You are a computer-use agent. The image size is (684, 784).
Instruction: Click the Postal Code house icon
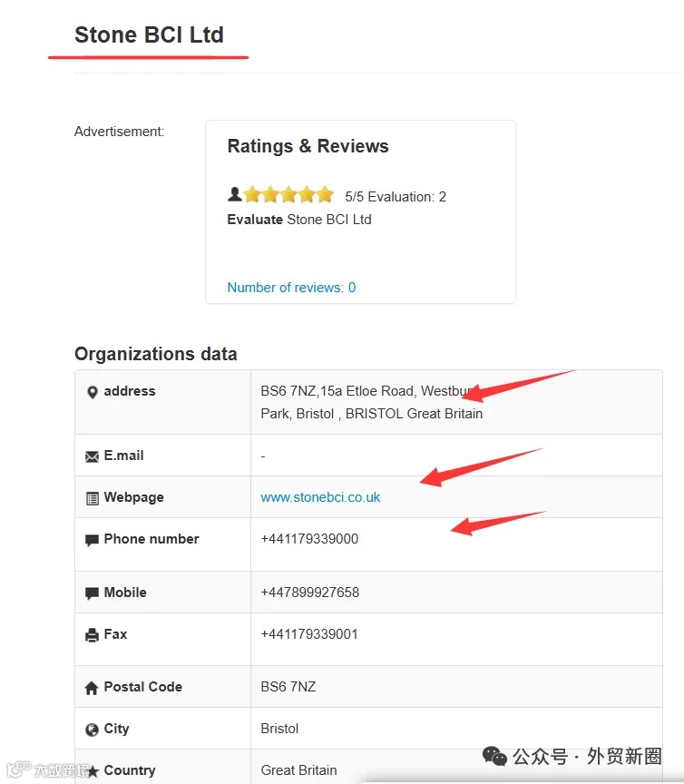tap(92, 688)
